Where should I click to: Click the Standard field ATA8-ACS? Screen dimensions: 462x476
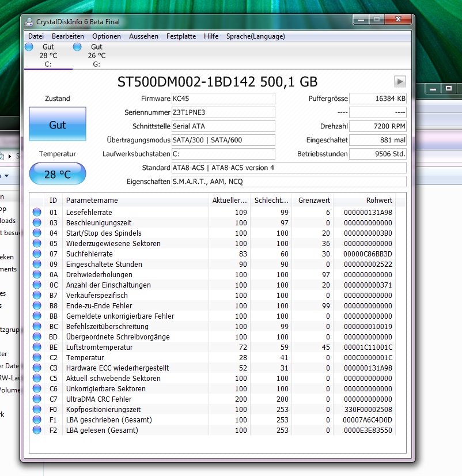(x=289, y=168)
